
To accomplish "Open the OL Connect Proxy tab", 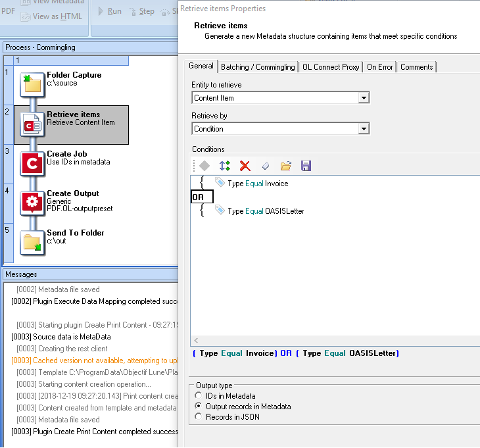I will [x=331, y=67].
